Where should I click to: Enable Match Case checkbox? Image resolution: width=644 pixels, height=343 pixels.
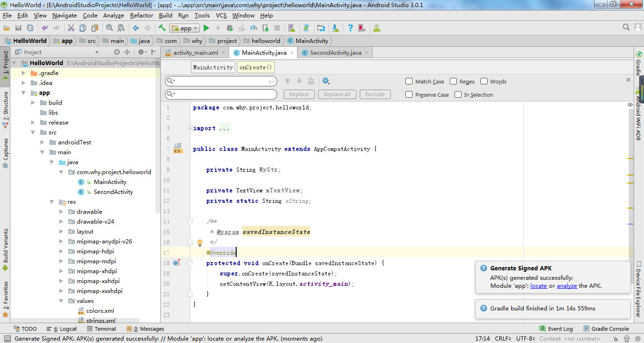click(x=409, y=81)
